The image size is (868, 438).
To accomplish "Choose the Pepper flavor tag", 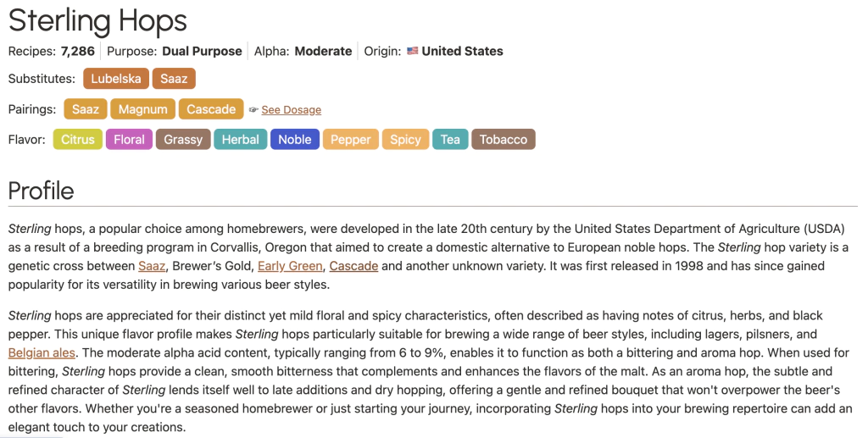I will 350,140.
